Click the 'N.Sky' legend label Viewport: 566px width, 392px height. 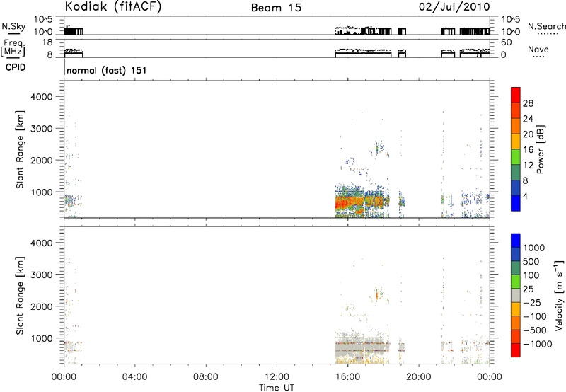click(x=13, y=26)
